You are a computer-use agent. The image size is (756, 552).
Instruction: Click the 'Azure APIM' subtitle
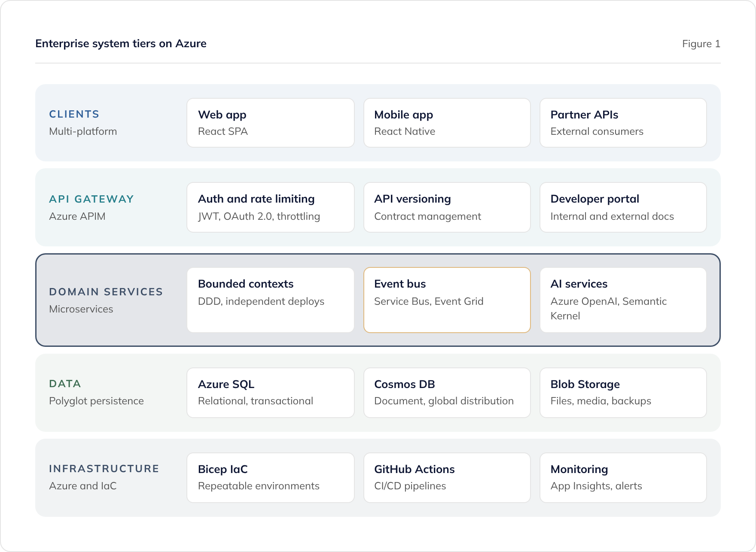[x=77, y=216]
